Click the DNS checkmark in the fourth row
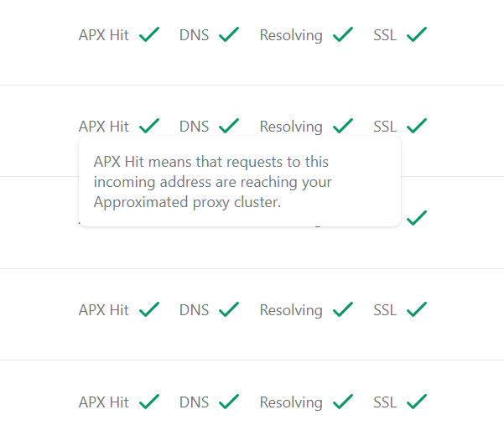The height and width of the screenshot is (446, 504). [229, 309]
